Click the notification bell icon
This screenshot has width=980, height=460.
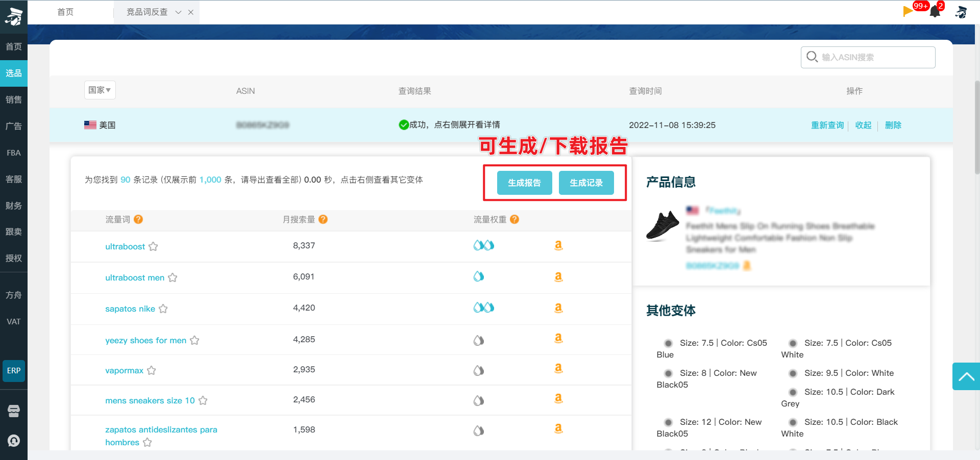coord(935,11)
